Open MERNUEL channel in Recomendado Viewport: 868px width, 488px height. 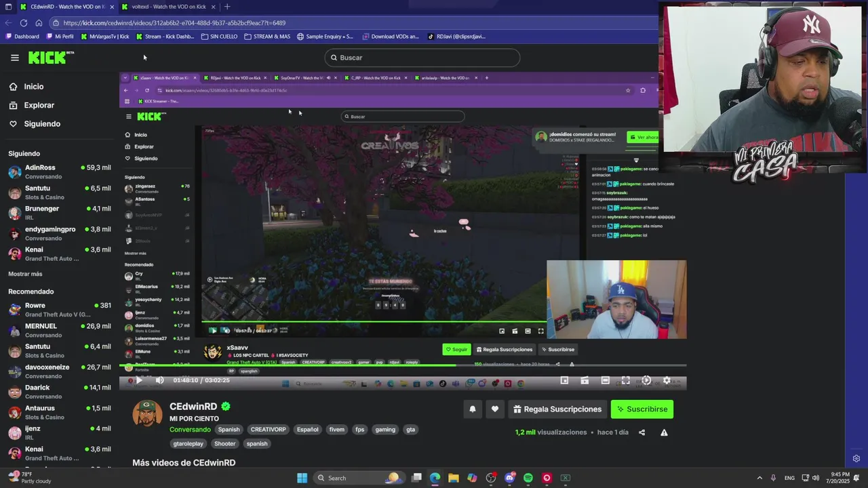60,330
